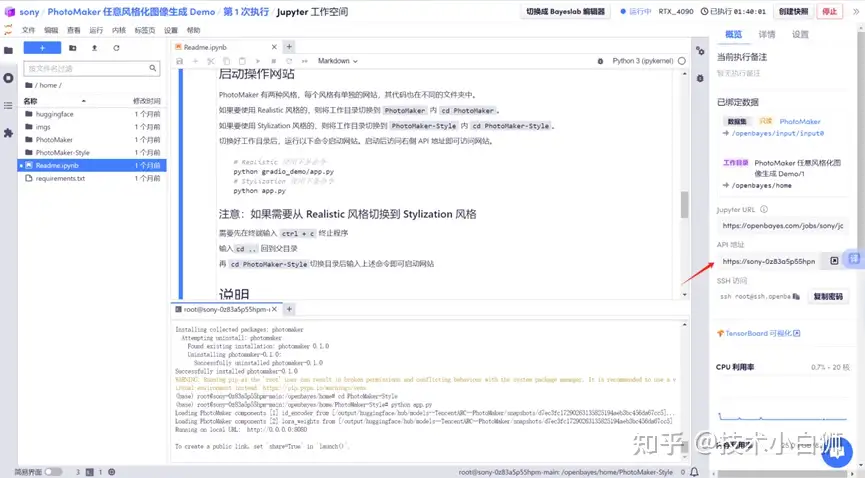Add a new launcher tab beside Readme.ipynb
The width and height of the screenshot is (865, 478).
pyautogui.click(x=289, y=47)
